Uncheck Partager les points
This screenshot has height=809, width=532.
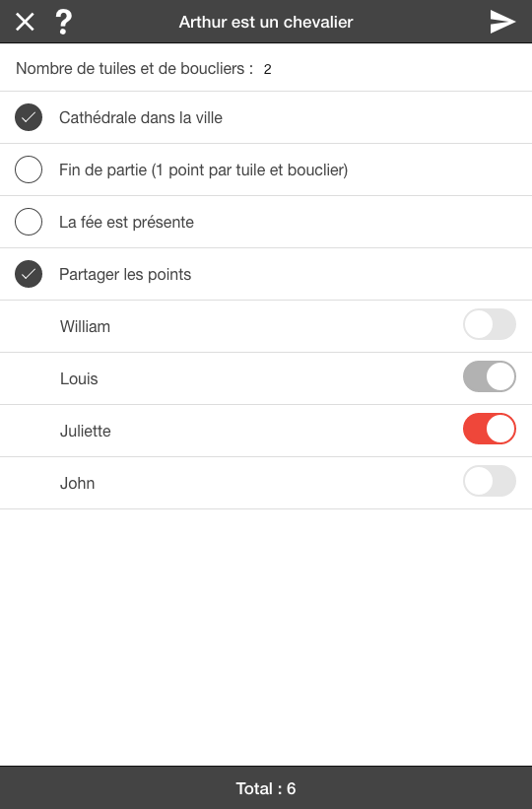[29, 274]
